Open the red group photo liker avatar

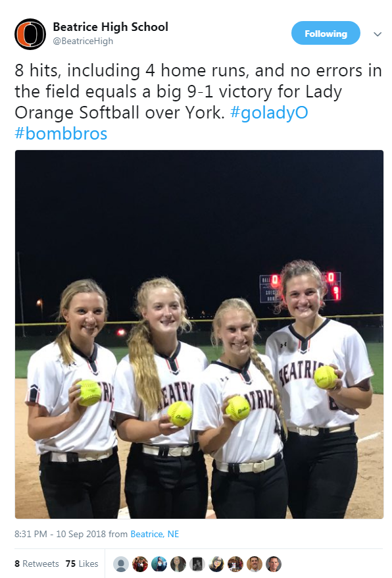click(140, 564)
